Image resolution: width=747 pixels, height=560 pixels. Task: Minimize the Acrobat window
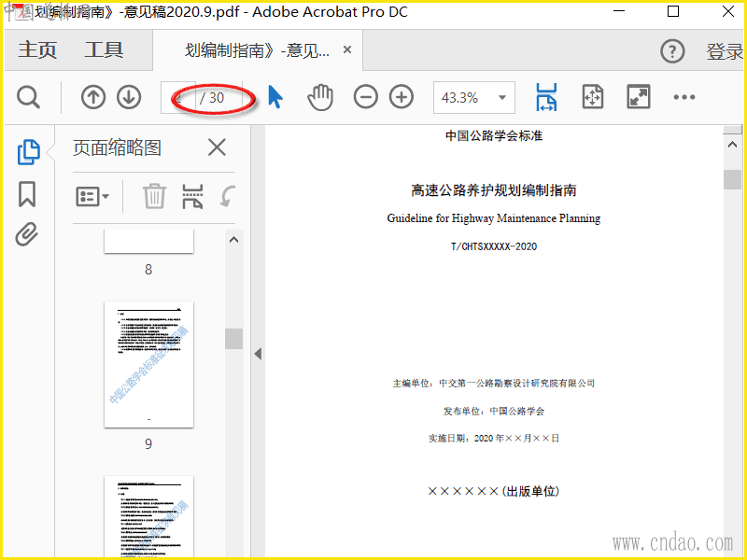[x=619, y=11]
